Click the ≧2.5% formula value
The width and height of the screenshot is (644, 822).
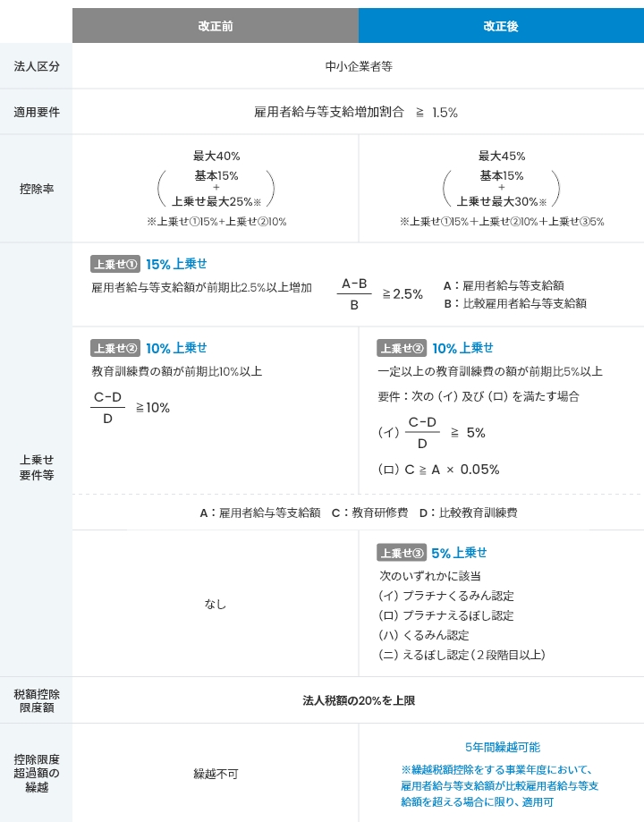[x=402, y=294]
